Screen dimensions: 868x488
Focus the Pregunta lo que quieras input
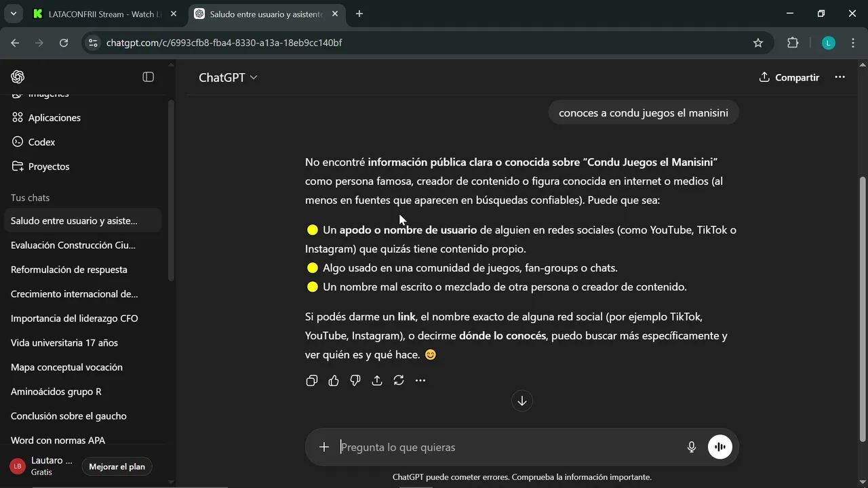(x=509, y=447)
